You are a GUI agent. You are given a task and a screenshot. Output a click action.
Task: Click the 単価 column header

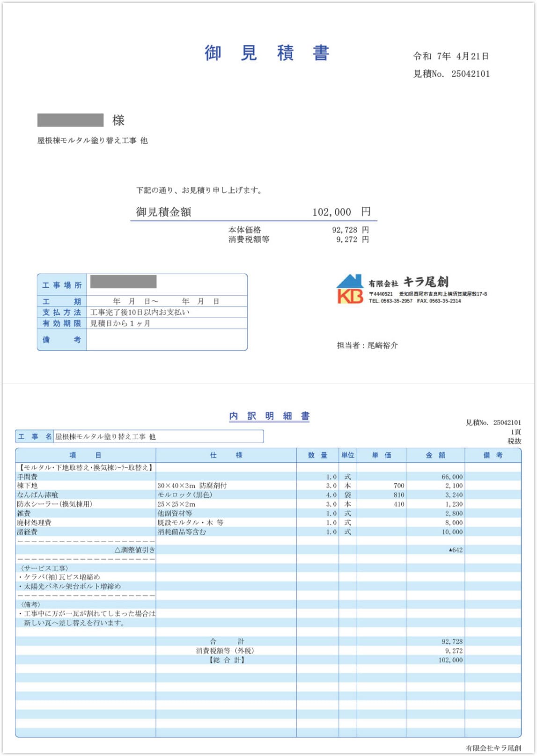(x=382, y=455)
